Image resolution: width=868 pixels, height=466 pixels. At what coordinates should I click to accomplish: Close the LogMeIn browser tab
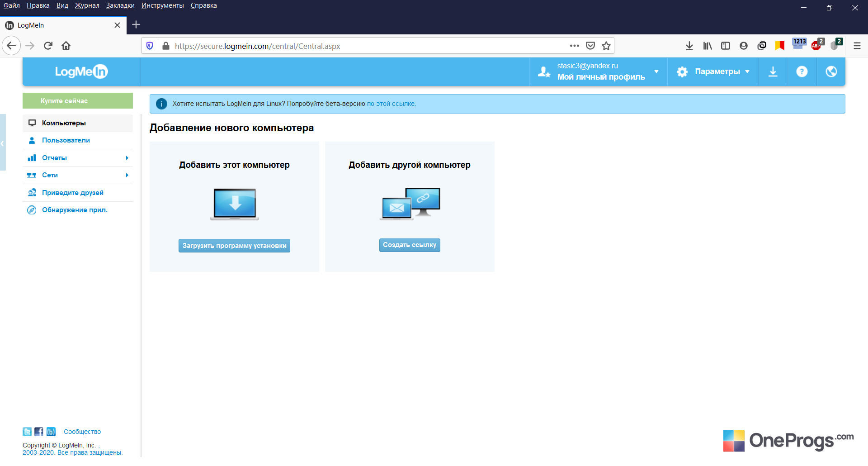(x=117, y=25)
